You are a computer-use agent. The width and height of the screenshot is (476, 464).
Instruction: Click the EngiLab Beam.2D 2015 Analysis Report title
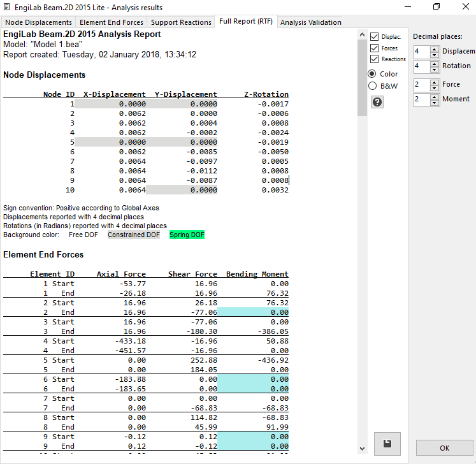click(x=82, y=34)
